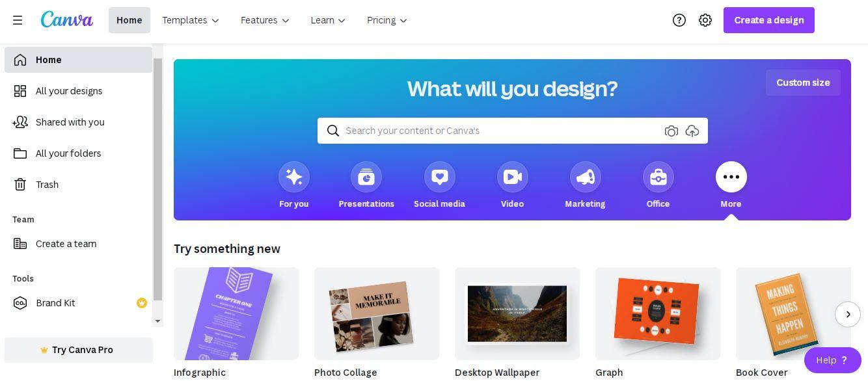Choose the Social media heart icon

coord(440,177)
